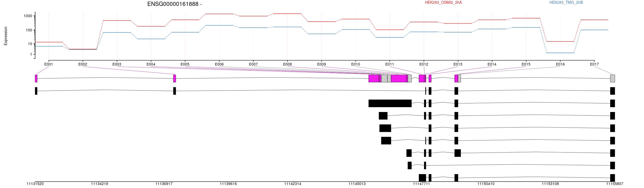Click genomic coordinate 11139616

click(x=228, y=184)
